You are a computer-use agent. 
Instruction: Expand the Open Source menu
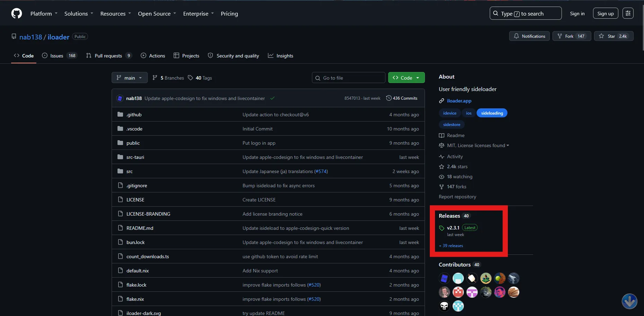157,13
